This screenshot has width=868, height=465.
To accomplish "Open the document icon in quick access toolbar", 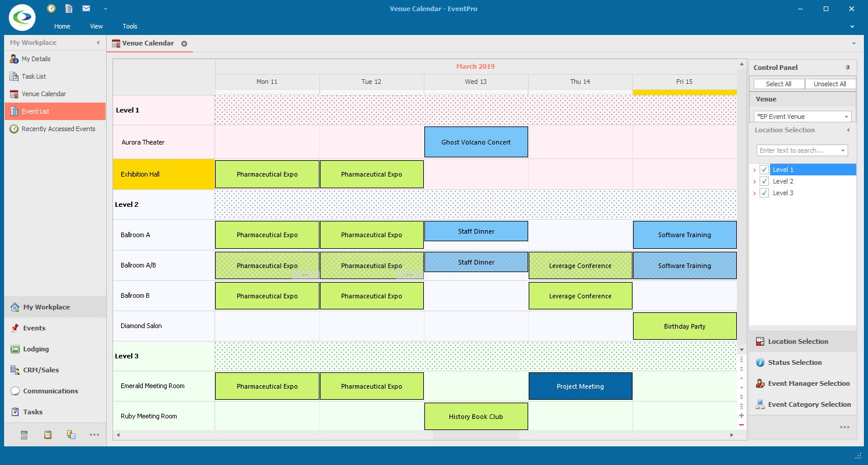I will click(69, 9).
